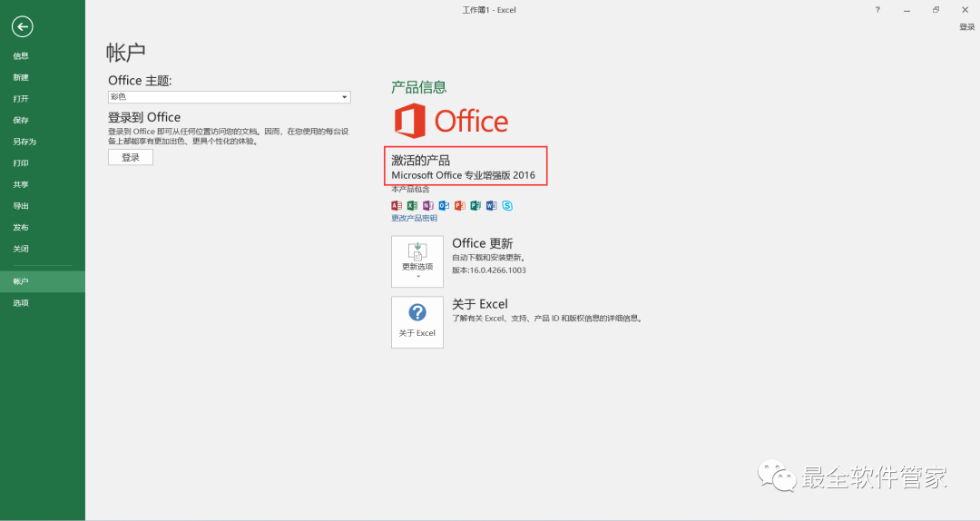Open the 更新选项 dropdown button
This screenshot has height=521, width=980.
[x=417, y=261]
